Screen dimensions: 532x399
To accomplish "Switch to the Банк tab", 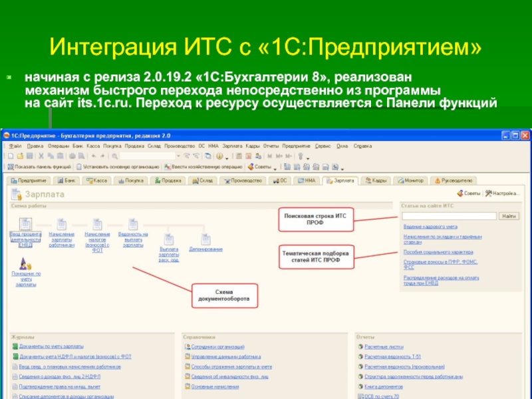I will pyautogui.click(x=66, y=180).
